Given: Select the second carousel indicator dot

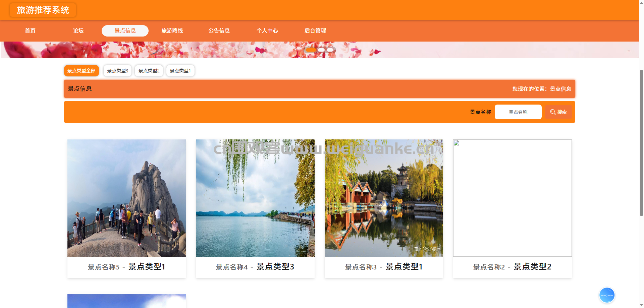Looking at the screenshot, I should tap(321, 50).
